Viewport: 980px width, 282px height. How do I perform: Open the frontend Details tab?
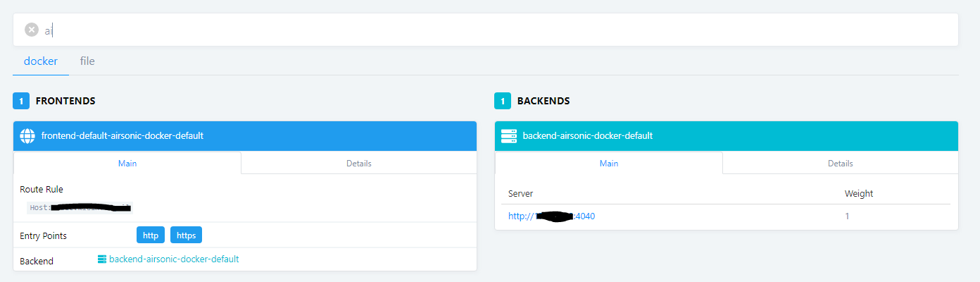pos(359,163)
